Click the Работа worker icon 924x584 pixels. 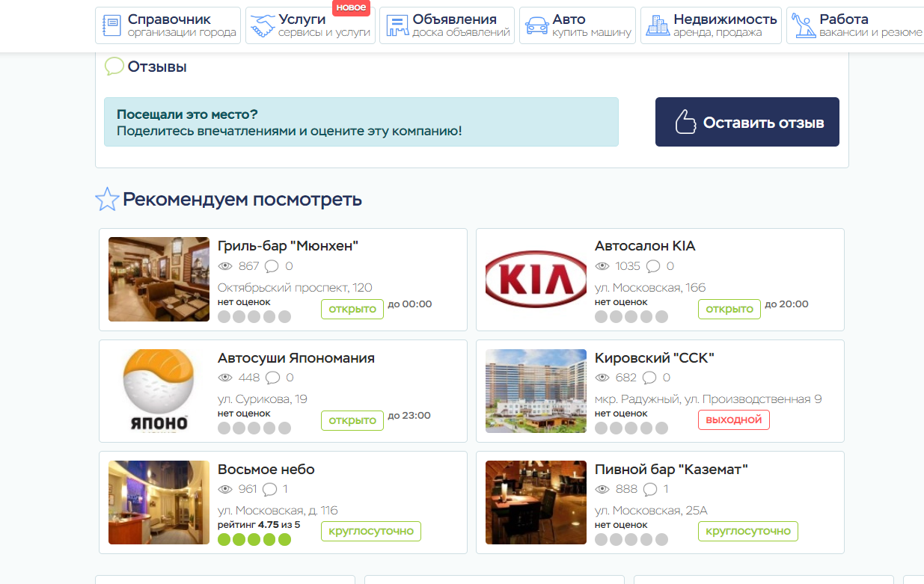click(x=804, y=26)
